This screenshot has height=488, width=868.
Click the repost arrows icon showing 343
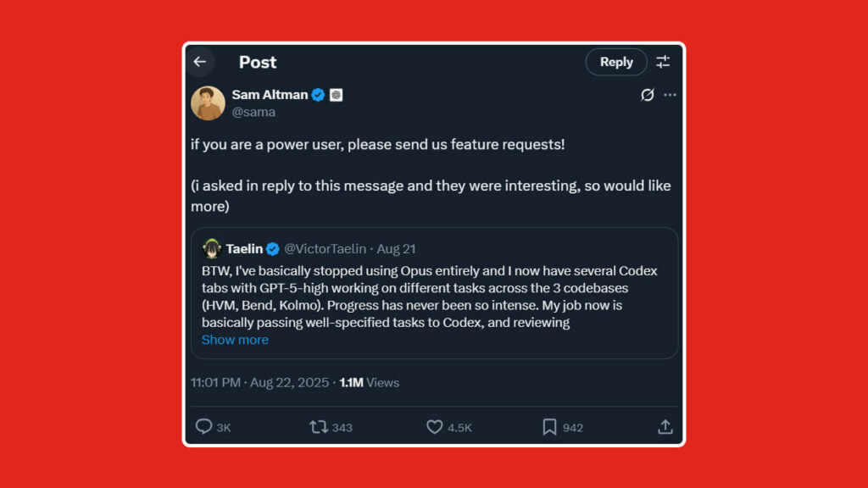click(321, 427)
